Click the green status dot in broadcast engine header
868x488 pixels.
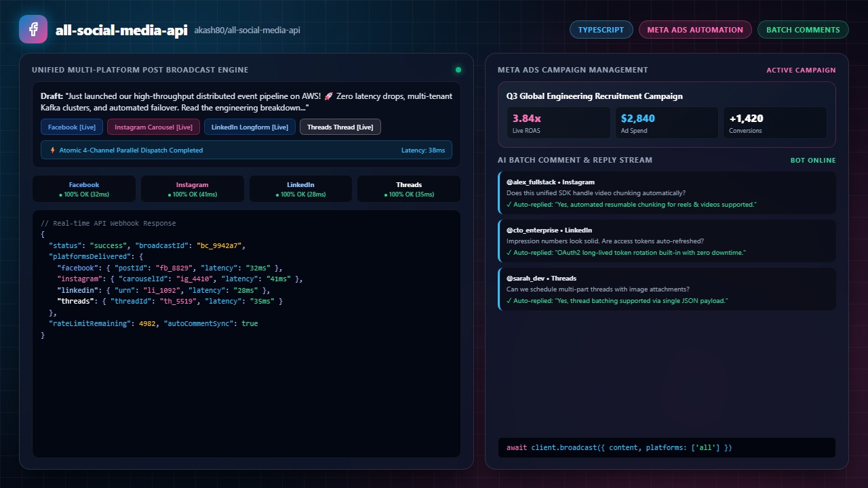click(458, 70)
